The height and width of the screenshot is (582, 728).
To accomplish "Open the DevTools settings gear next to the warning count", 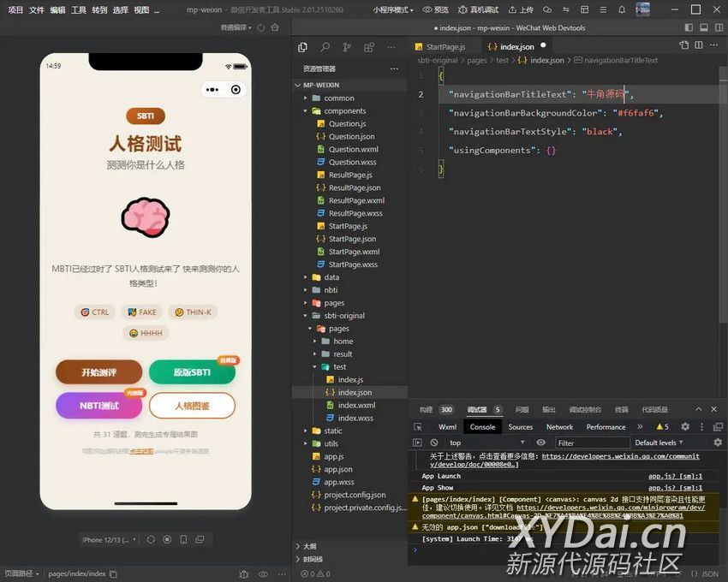I will coord(684,426).
